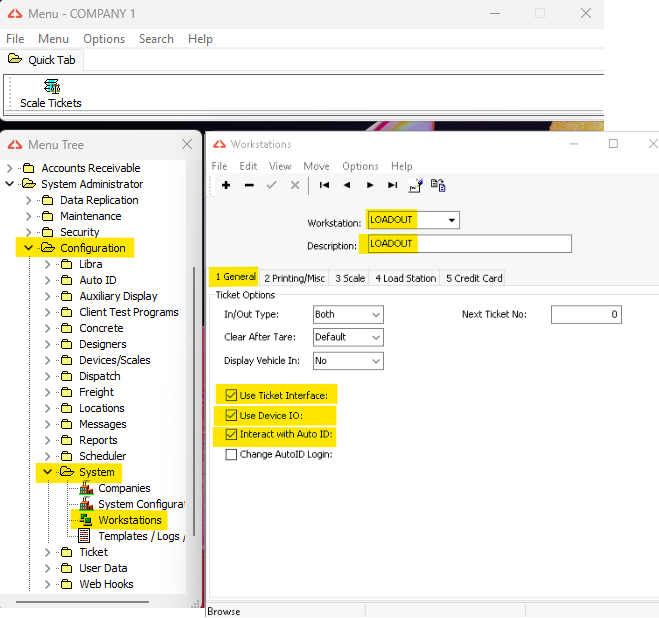659x618 pixels.
Task: Select the Reports tree item
Action: point(98,440)
